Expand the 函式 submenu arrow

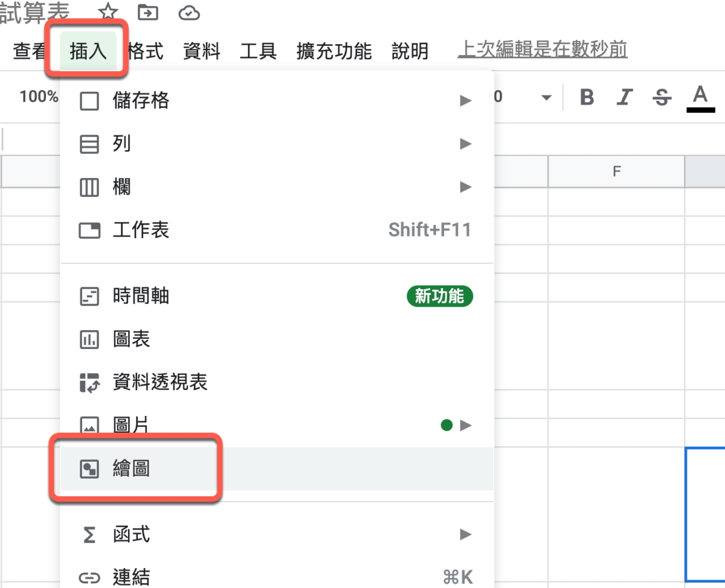click(x=465, y=534)
